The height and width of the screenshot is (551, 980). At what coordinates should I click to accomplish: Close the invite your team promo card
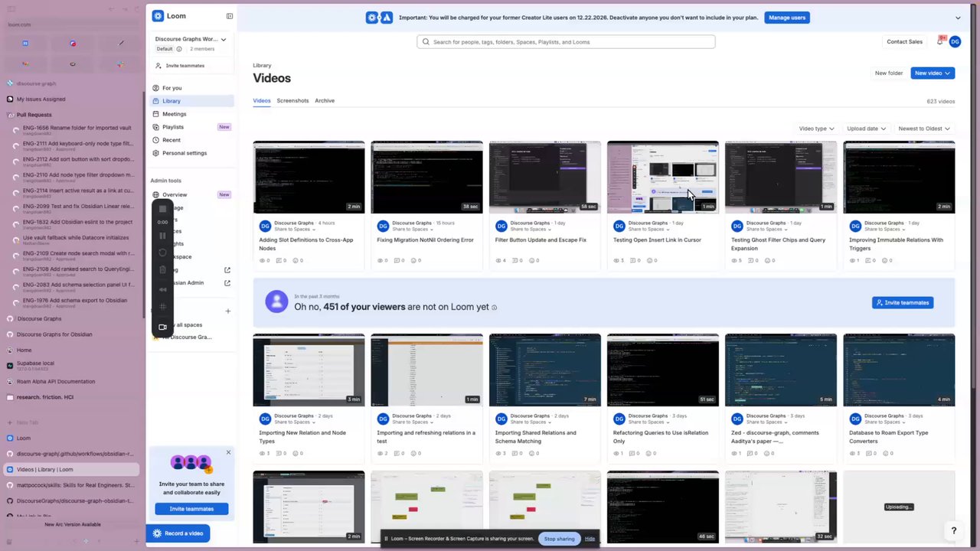pos(228,452)
